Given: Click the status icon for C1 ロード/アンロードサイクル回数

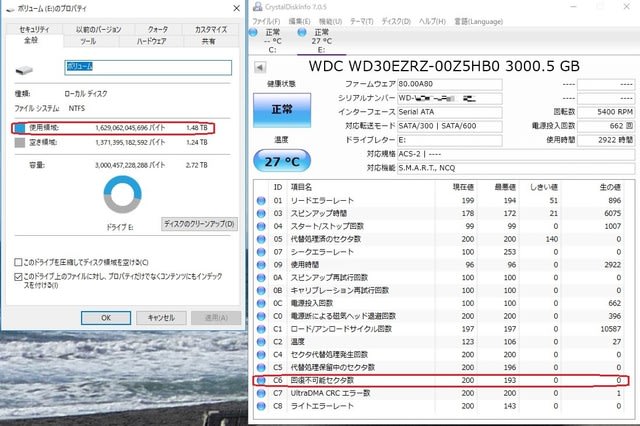Looking at the screenshot, I should pos(261,329).
